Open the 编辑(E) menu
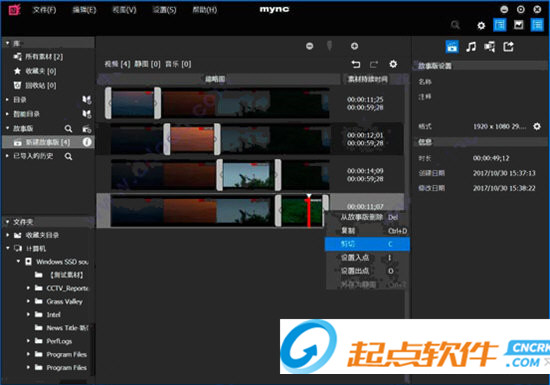Viewport: 550px width, 385px height. (x=84, y=10)
